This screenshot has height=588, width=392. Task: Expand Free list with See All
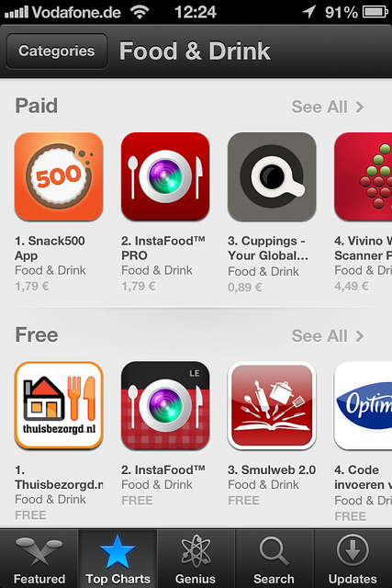328,336
